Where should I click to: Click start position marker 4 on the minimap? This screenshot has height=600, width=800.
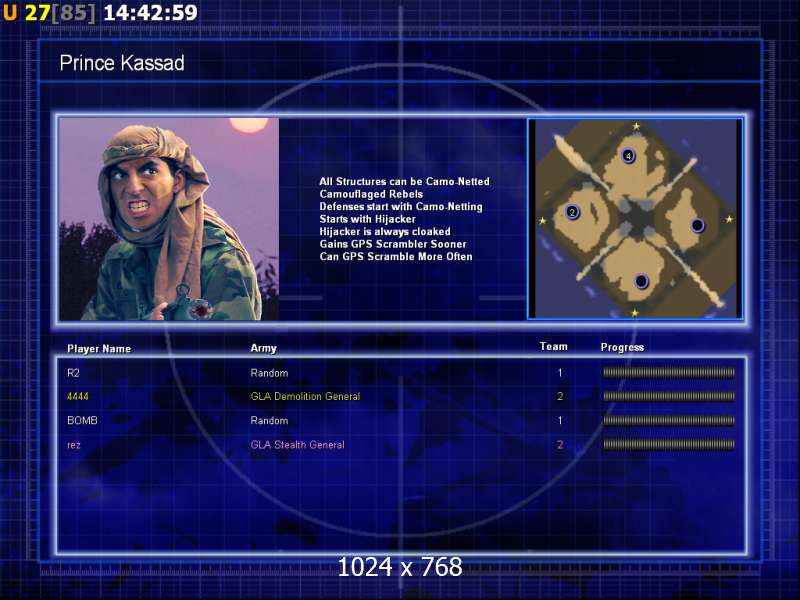[628, 156]
